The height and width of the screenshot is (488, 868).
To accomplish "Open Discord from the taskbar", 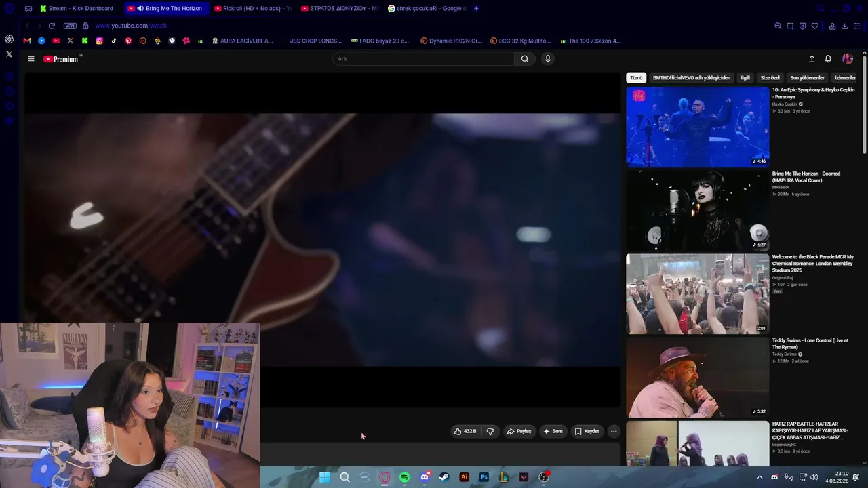I will point(425,477).
